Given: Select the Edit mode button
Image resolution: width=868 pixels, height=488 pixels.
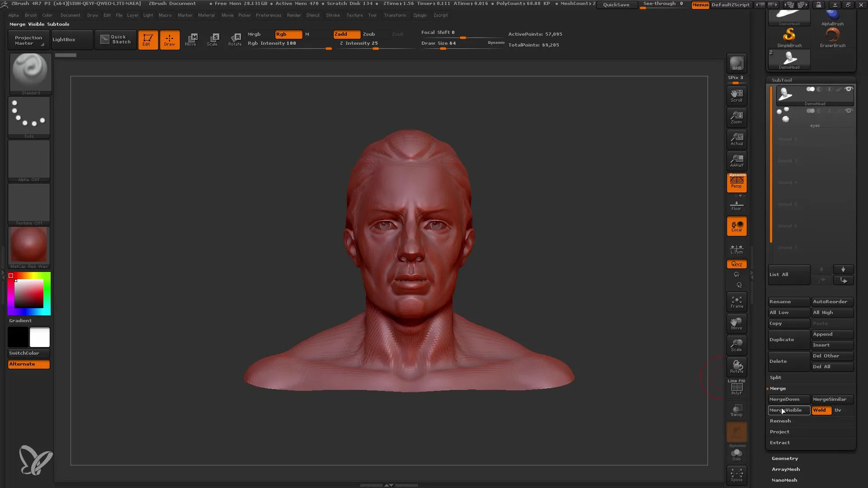Looking at the screenshot, I should pyautogui.click(x=148, y=40).
